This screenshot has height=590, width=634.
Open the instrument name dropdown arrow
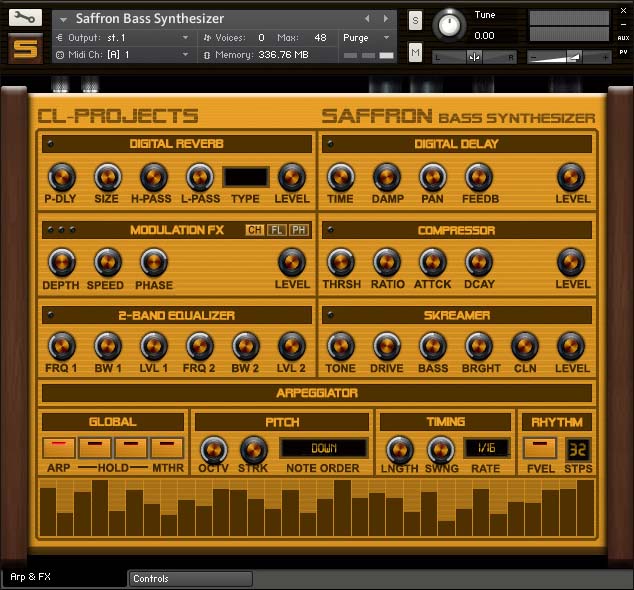(x=63, y=19)
